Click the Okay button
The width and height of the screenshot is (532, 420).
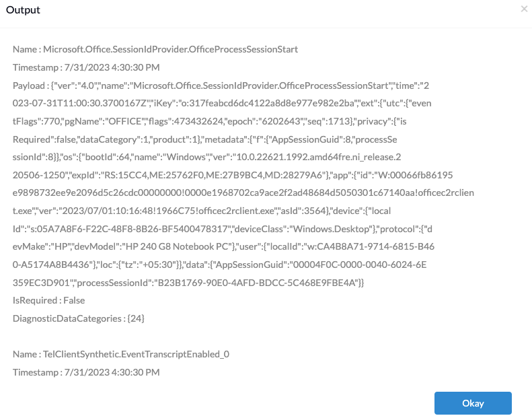(x=473, y=403)
